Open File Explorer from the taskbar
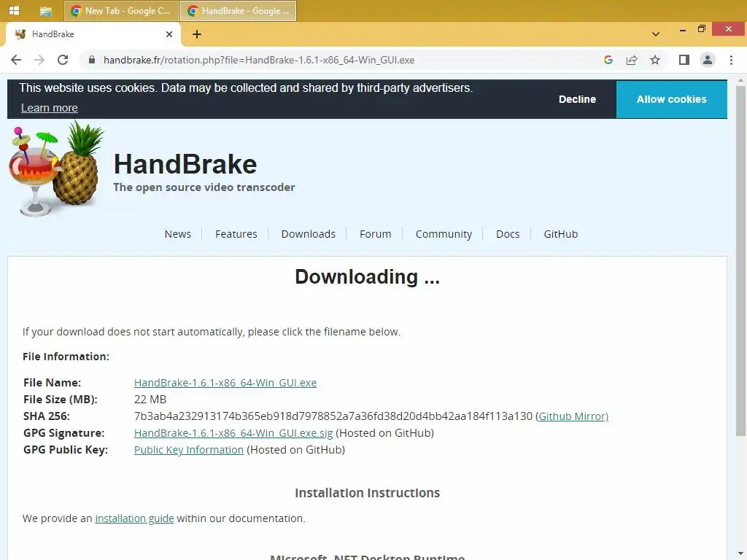The height and width of the screenshot is (560, 747). (46, 11)
